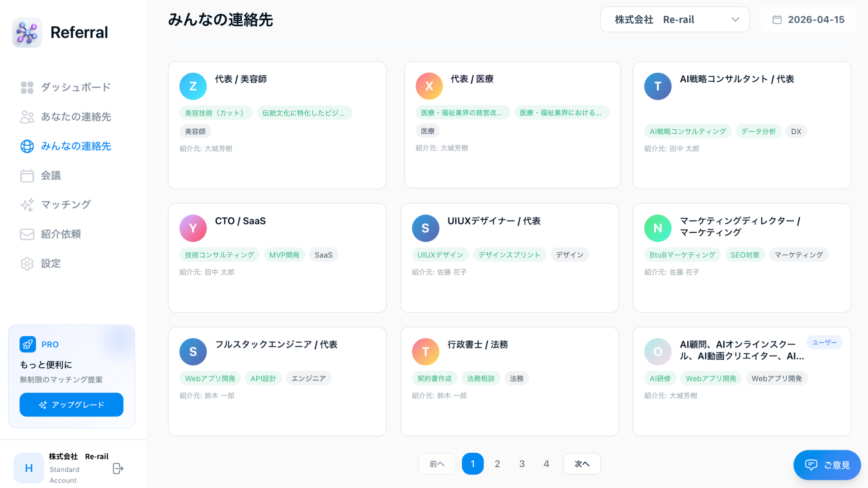The width and height of the screenshot is (868, 488).
Task: Go to あなたの連絡先 in sidebar
Action: [x=66, y=117]
